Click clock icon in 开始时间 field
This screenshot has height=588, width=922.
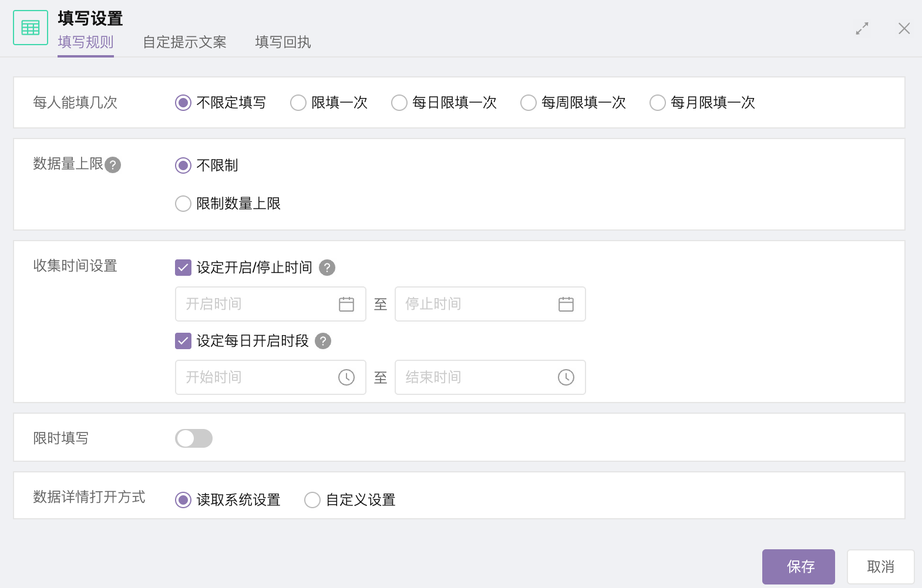(x=346, y=377)
